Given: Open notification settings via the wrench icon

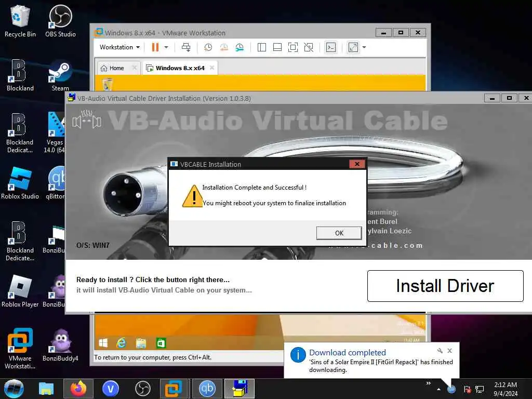Looking at the screenshot, I should [440, 351].
